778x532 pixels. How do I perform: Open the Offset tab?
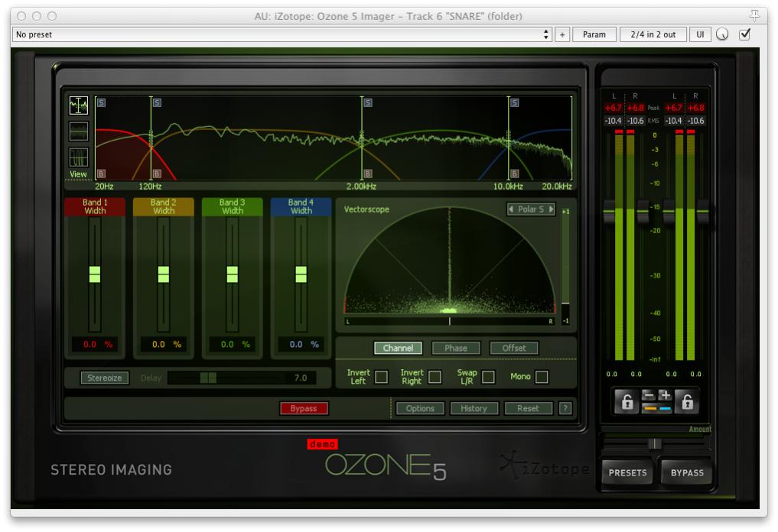[x=514, y=348]
